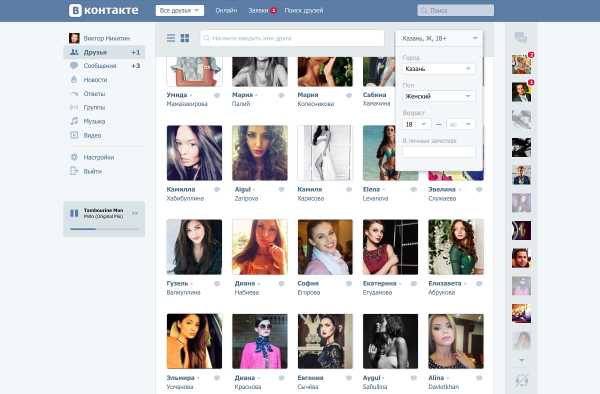Open minimum age 18 dropdown
The image size is (600, 394).
[416, 124]
